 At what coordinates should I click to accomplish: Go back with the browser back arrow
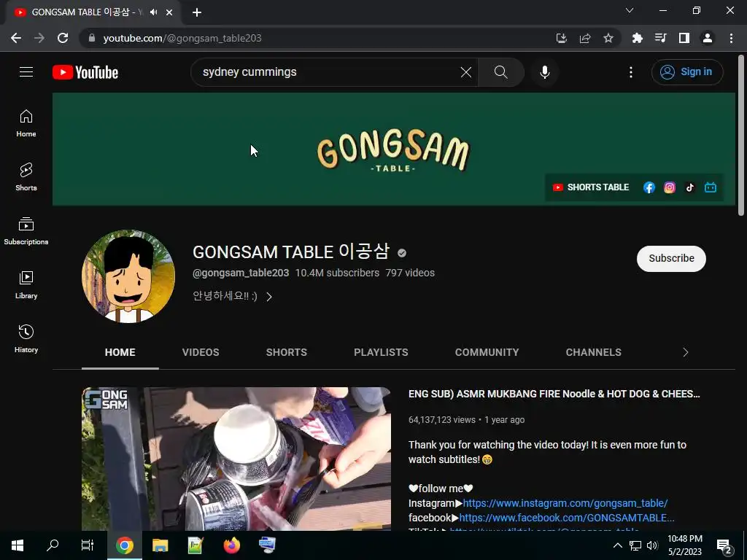pos(16,38)
